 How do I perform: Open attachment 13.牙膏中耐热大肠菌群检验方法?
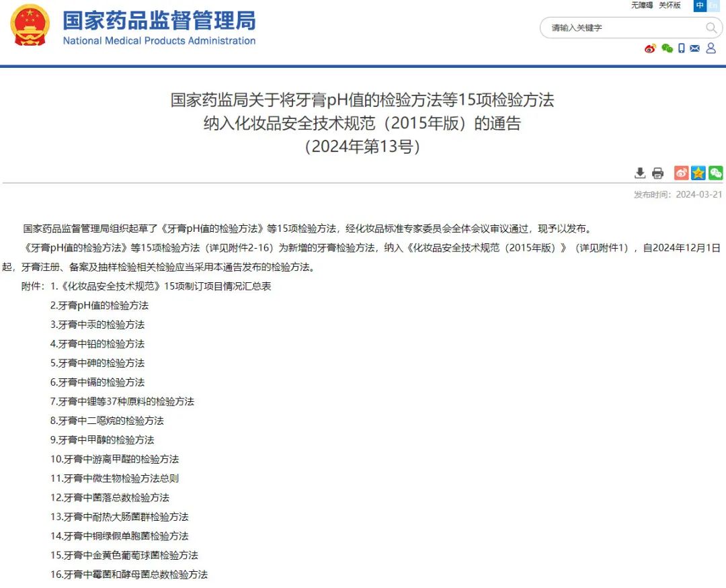coord(120,517)
